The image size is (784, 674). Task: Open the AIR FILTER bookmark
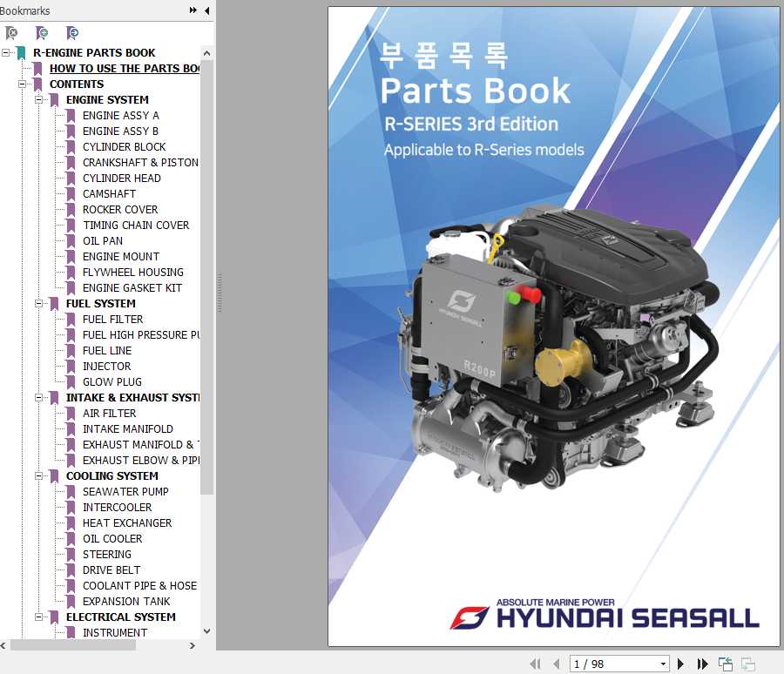109,413
